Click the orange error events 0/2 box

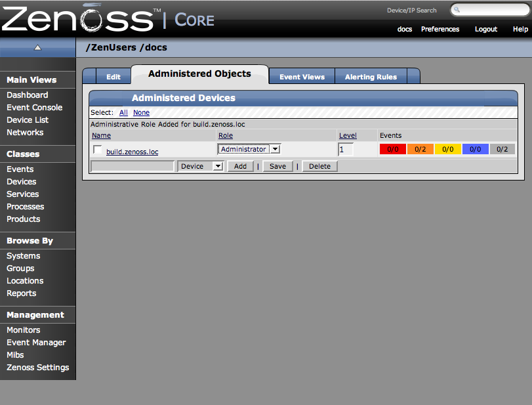point(420,149)
